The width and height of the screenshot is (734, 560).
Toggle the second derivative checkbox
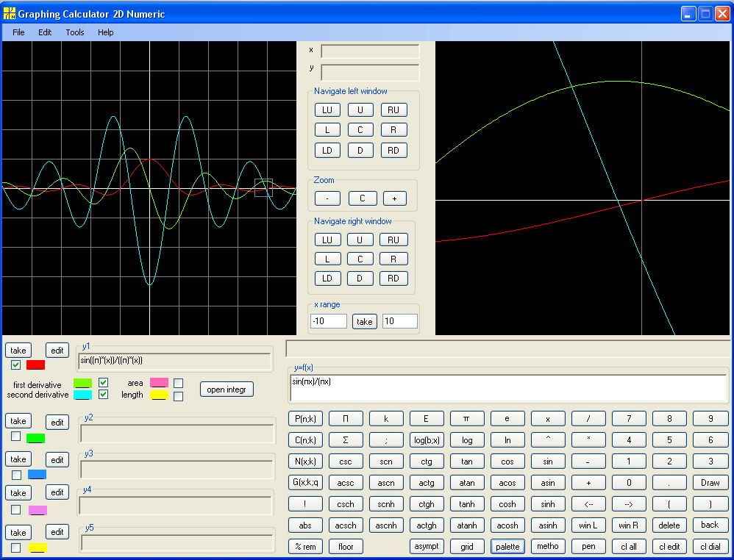click(x=104, y=395)
